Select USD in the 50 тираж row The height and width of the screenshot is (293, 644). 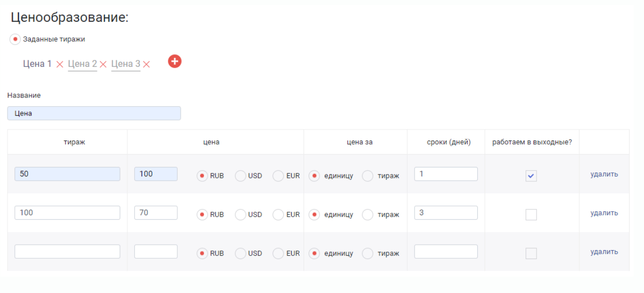240,176
